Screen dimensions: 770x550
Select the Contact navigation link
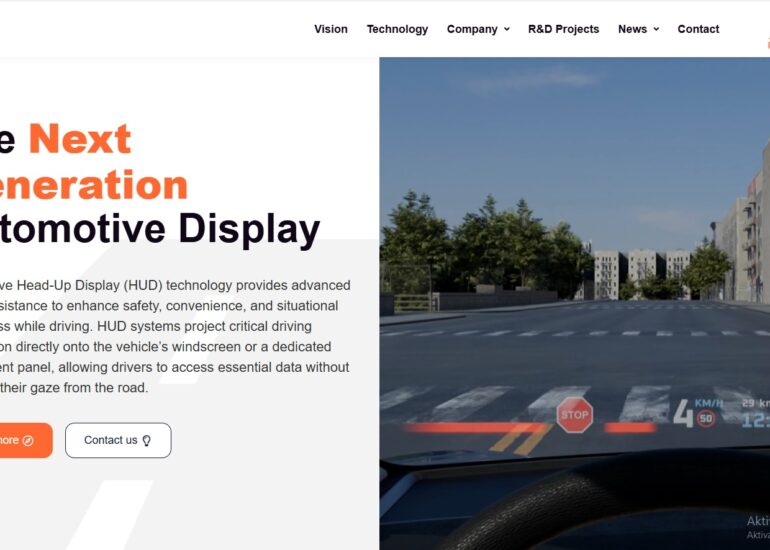point(698,29)
